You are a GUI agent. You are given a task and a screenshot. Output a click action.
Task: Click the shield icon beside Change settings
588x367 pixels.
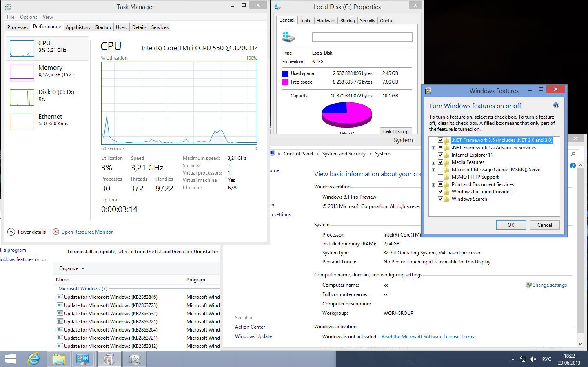(528, 285)
